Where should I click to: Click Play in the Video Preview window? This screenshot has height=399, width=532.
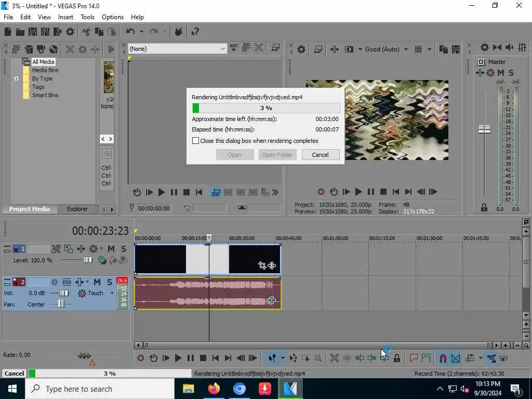point(358,192)
